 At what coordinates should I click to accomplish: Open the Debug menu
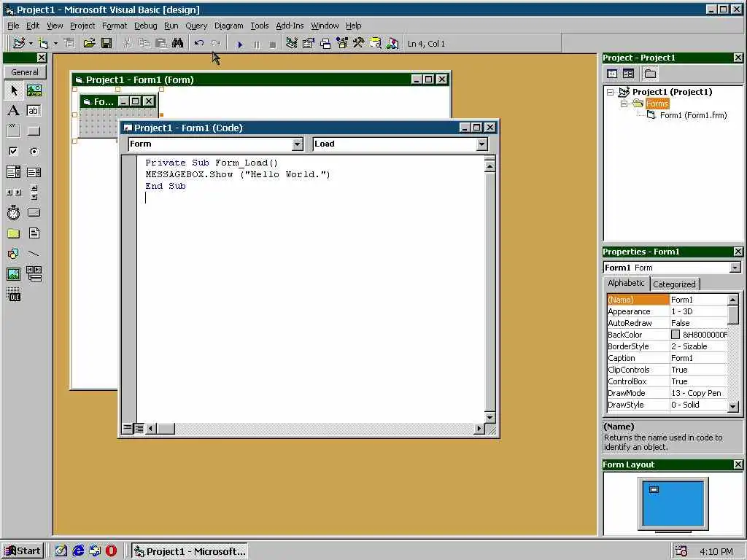coord(145,26)
